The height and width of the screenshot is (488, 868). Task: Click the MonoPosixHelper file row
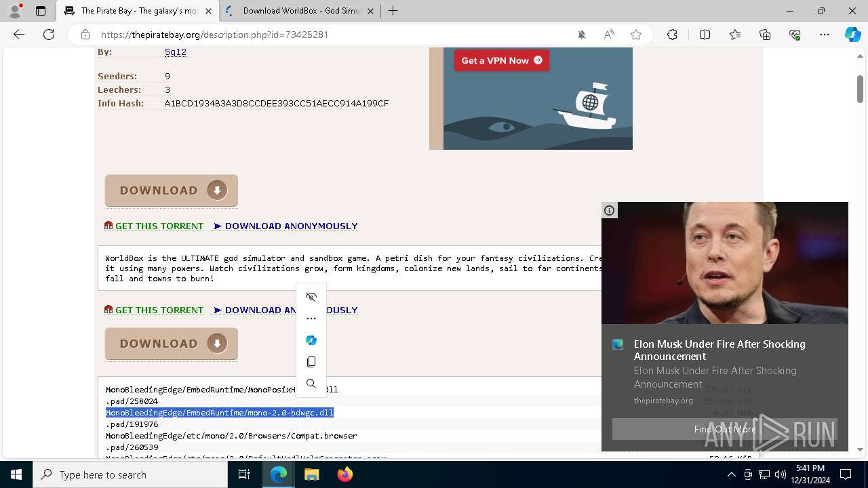coord(222,390)
